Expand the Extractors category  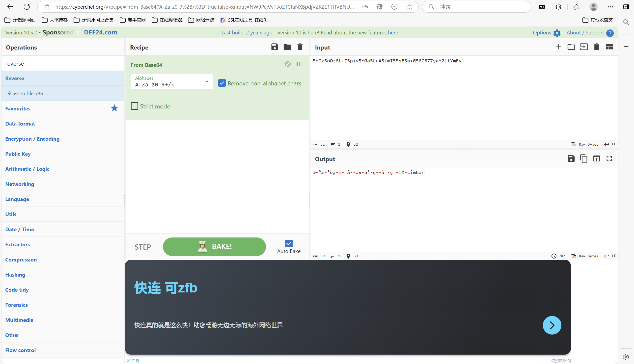coord(63,244)
